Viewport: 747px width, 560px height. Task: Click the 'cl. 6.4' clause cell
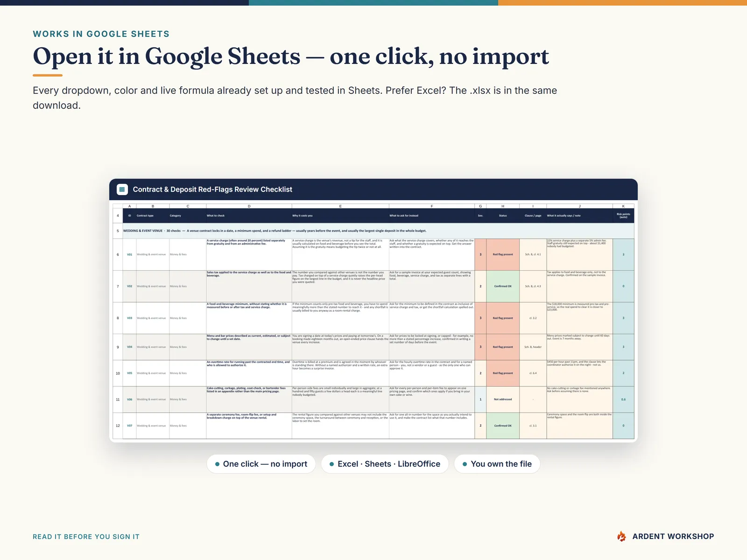[533, 373]
